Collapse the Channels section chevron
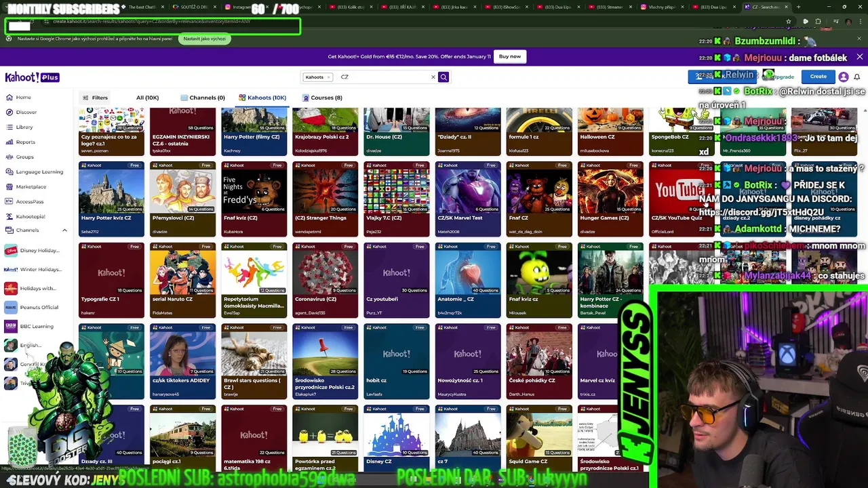 (64, 230)
